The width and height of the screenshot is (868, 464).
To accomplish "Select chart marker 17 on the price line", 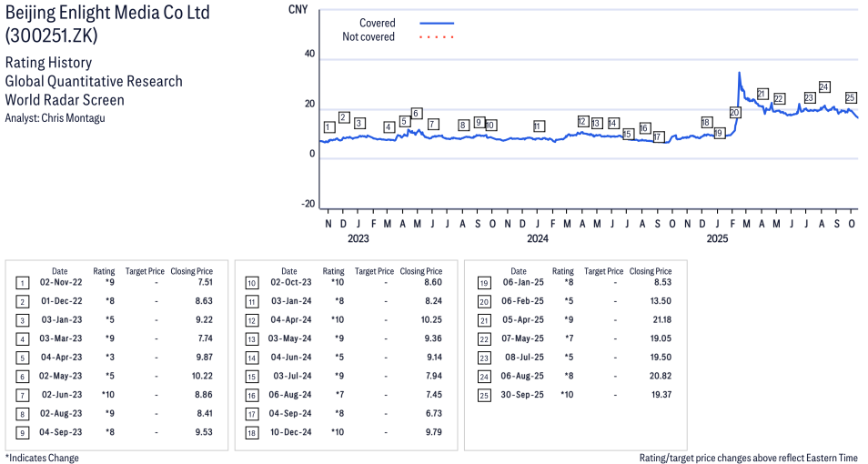I will 658,136.
